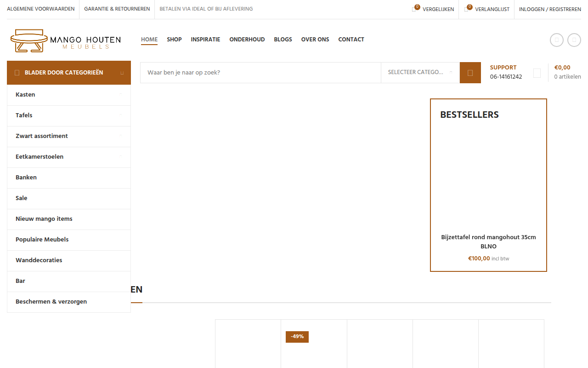Open Algemene Voorwaarden link
Viewport: 588px width, 368px height.
40,9
